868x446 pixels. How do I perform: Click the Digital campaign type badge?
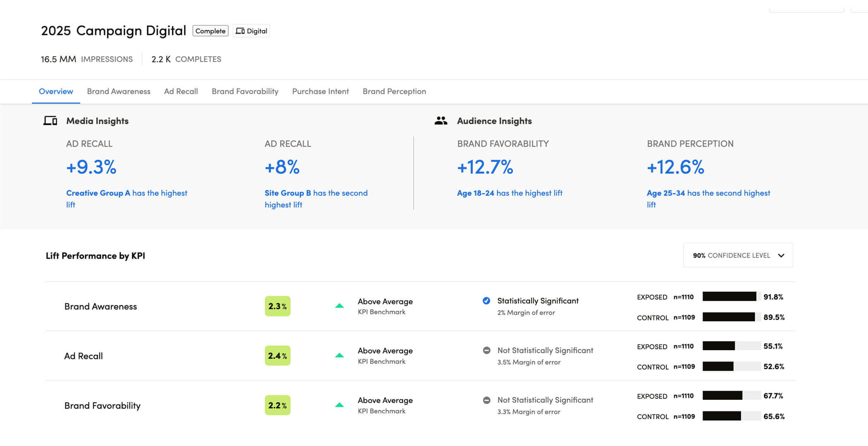(x=251, y=31)
